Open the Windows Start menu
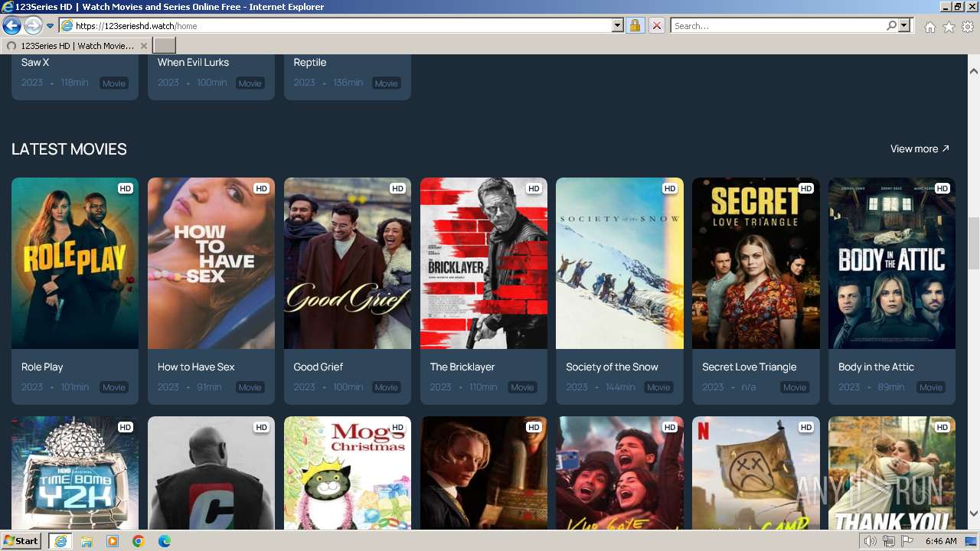The width and height of the screenshot is (980, 551). click(21, 541)
